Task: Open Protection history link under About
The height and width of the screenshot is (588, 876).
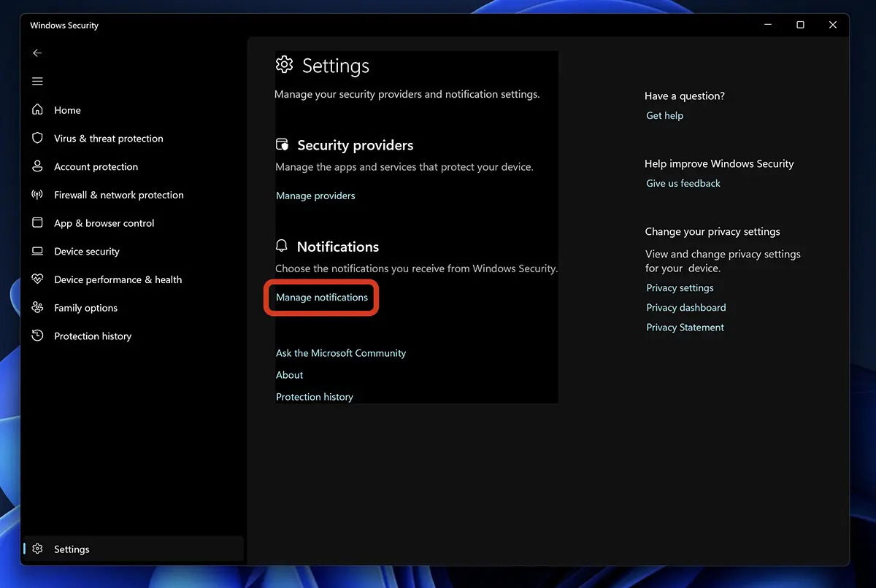Action: click(315, 397)
